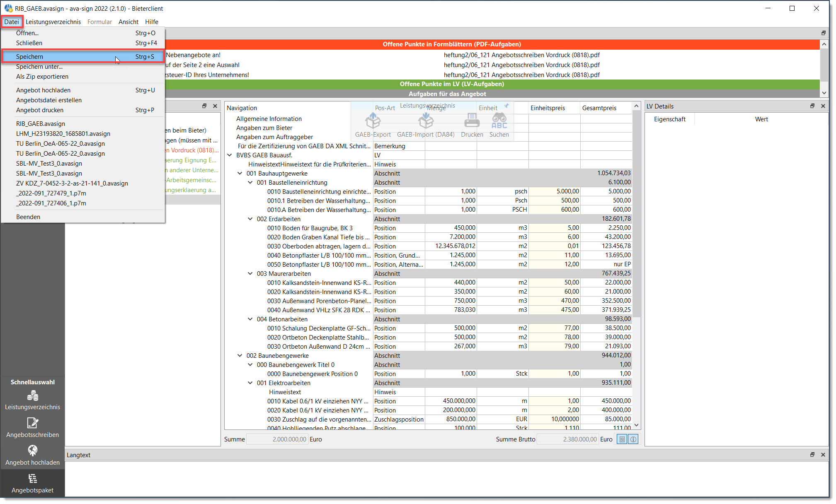
Task: Collapse 003 Maurerarbeiten node
Action: pyautogui.click(x=250, y=274)
